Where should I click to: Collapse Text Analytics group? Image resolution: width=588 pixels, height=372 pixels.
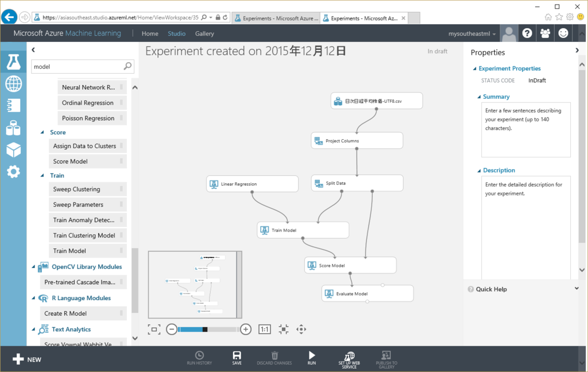(x=33, y=329)
